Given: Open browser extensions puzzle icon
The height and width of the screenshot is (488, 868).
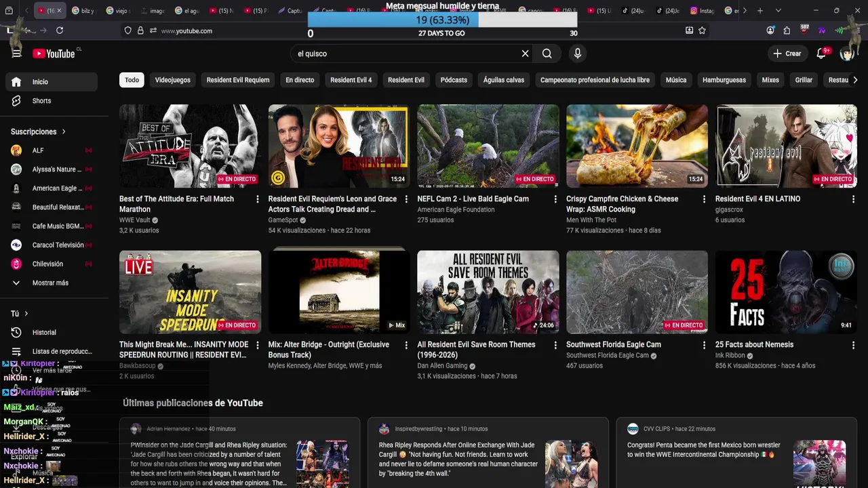Looking at the screenshot, I should [787, 30].
